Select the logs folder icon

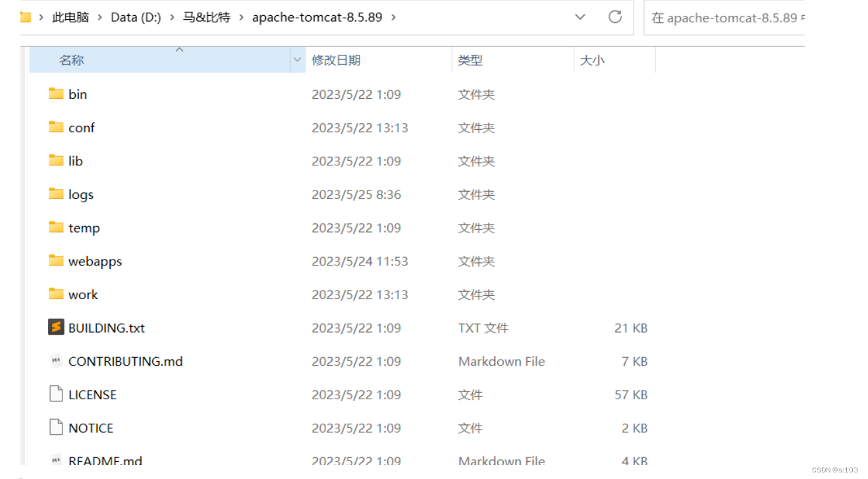point(56,194)
